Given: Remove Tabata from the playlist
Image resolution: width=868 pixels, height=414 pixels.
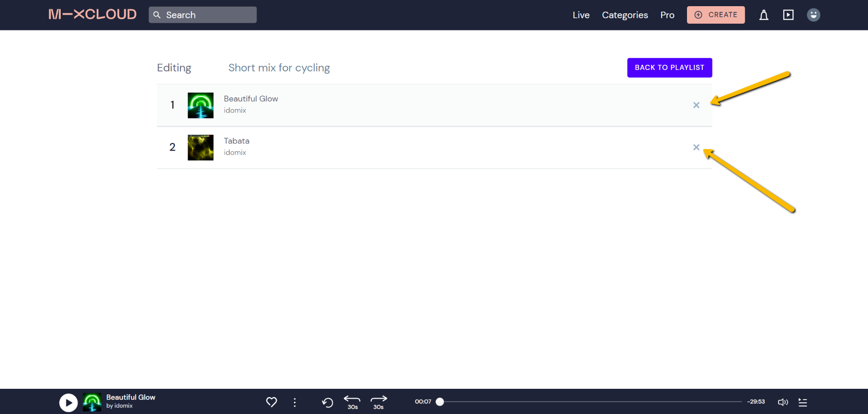Looking at the screenshot, I should point(696,148).
